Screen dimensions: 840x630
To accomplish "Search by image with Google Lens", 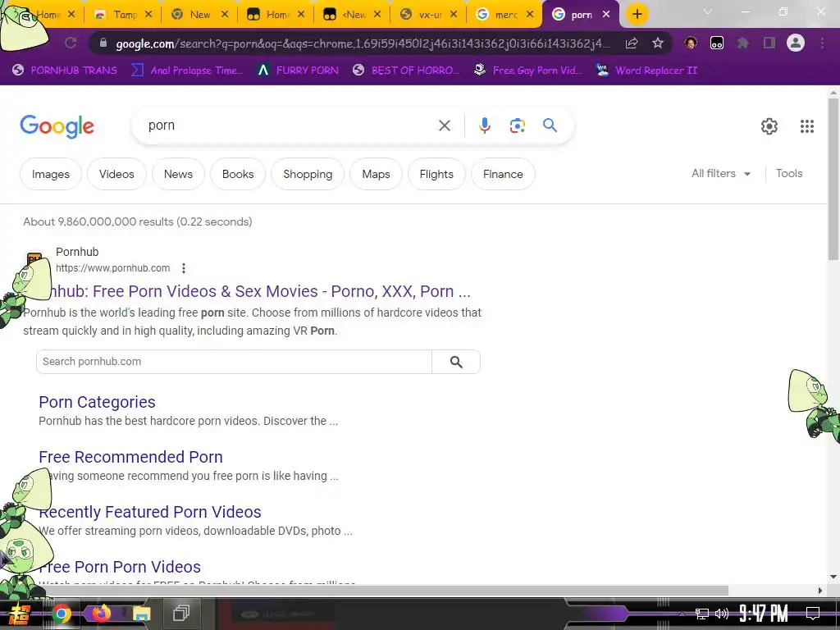I will 517,126.
